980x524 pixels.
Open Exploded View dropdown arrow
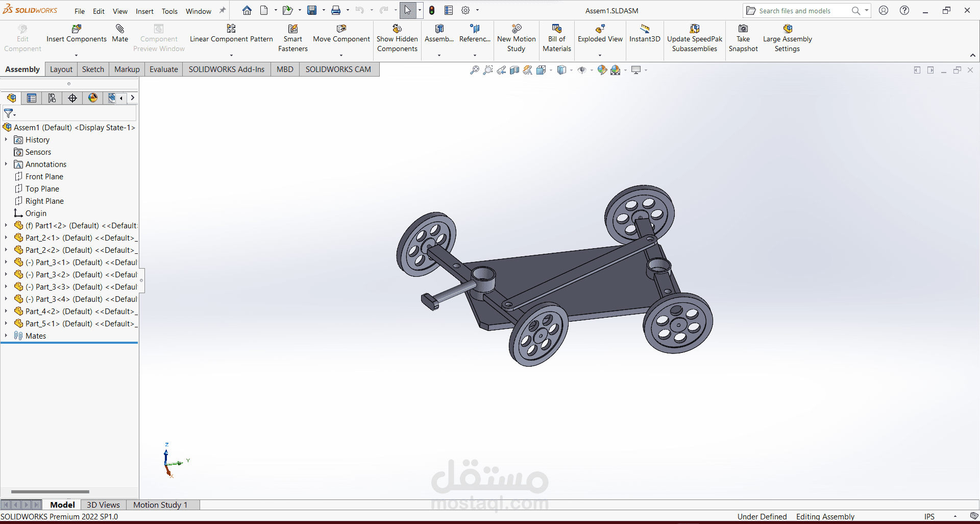tap(600, 55)
